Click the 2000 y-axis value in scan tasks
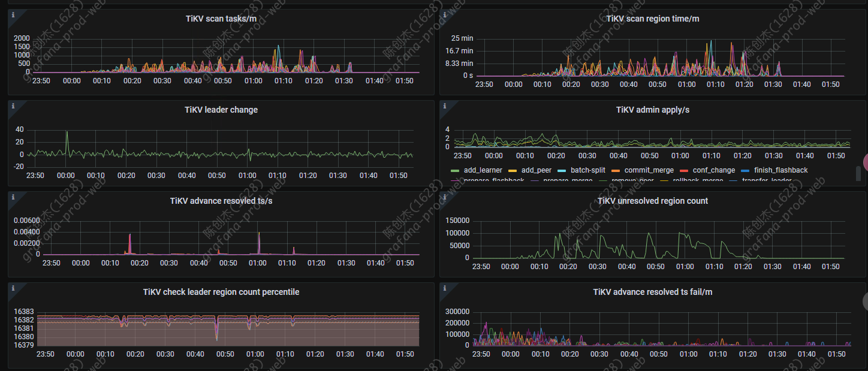 [x=22, y=38]
